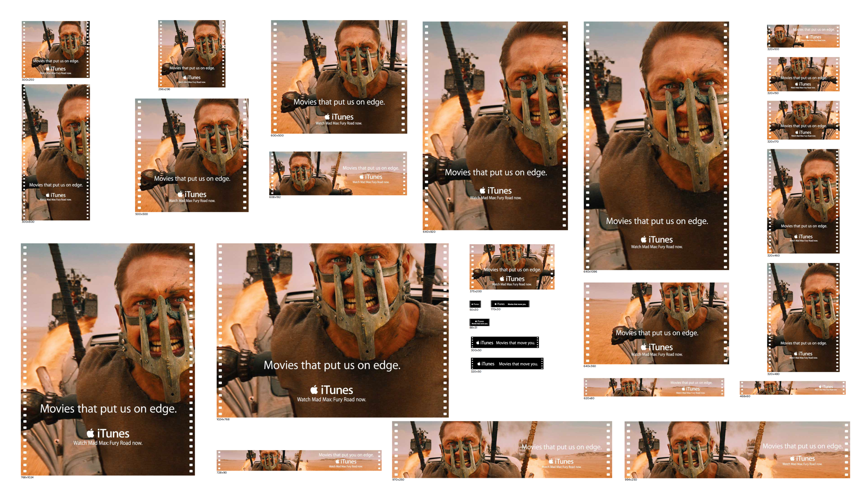
Task: Click the iTunes logo in the 970x250 banner
Action: click(561, 461)
